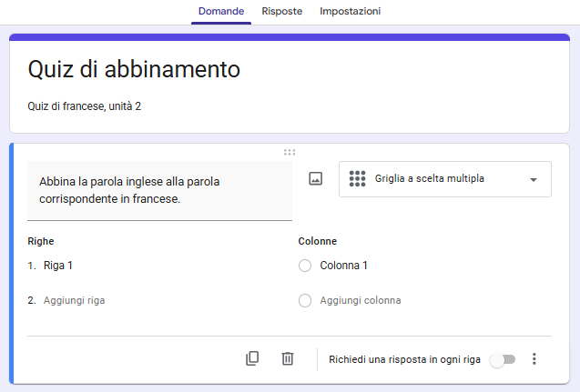Edit the description Quiz di francese, unità 2

tap(85, 106)
